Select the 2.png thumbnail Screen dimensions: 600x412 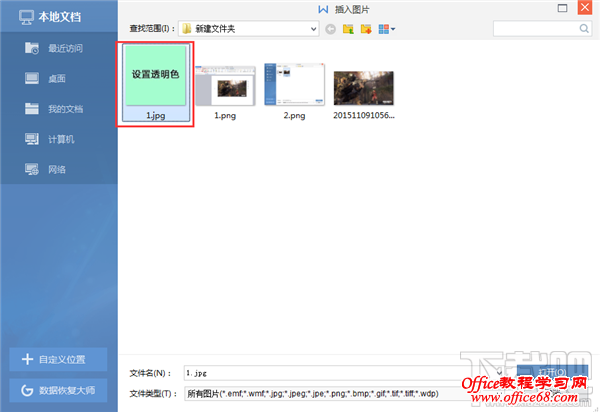[x=294, y=85]
